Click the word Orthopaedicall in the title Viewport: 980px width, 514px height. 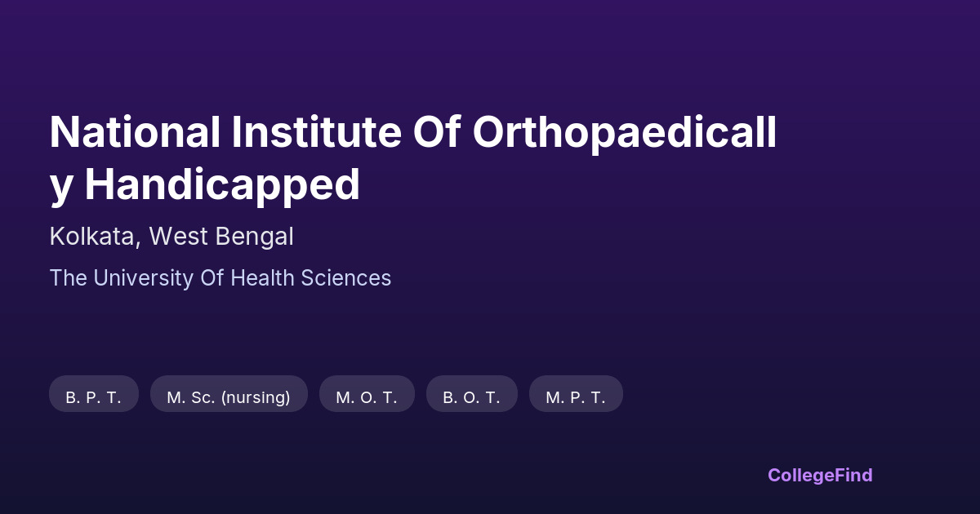point(624,132)
